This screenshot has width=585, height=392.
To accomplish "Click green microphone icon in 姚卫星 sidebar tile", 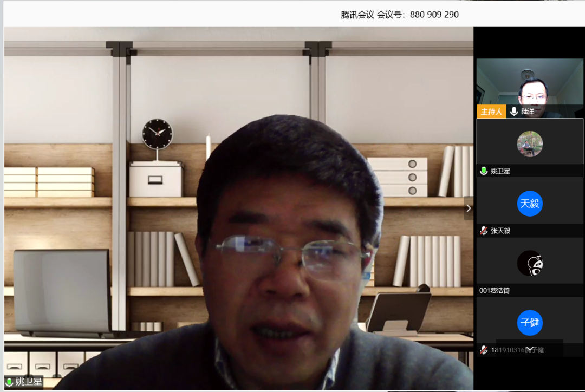I will 484,171.
